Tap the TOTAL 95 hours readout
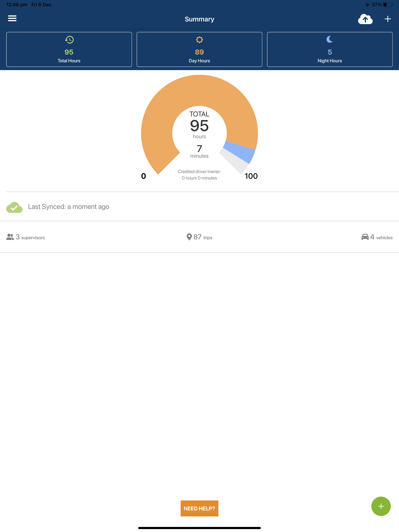 click(x=199, y=125)
